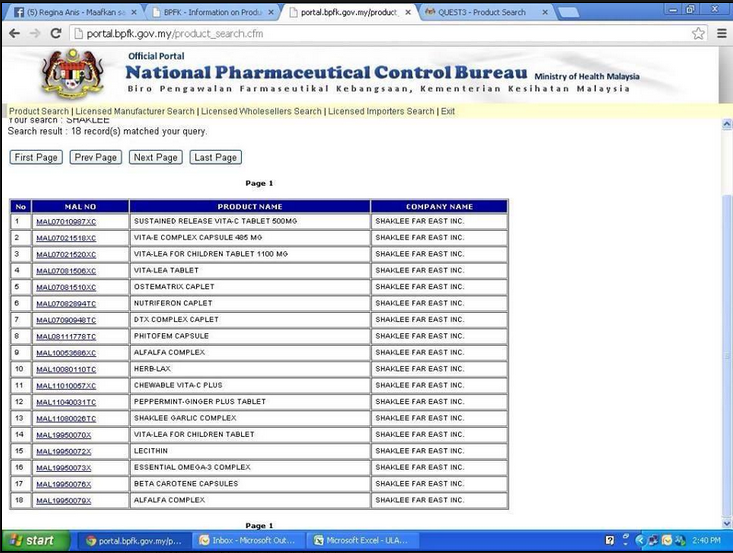Open MAL number link for Beta Carotene Capsules
The width and height of the screenshot is (733, 553).
64,484
